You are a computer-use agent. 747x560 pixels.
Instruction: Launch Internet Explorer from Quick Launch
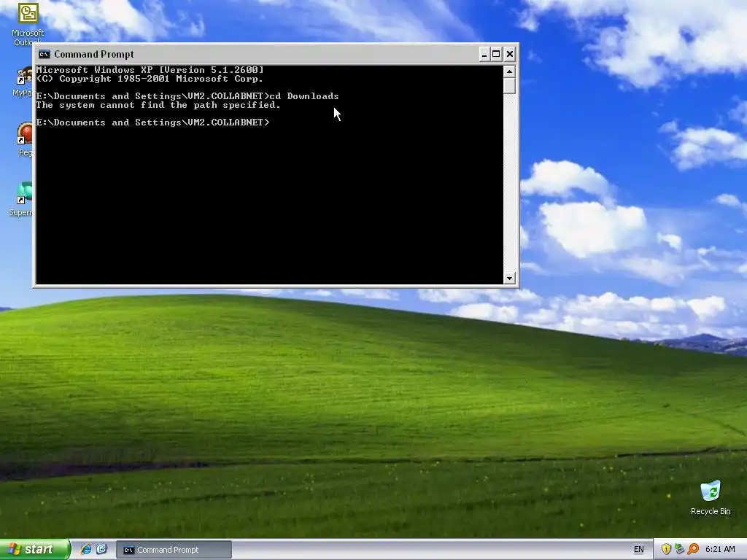click(x=86, y=550)
